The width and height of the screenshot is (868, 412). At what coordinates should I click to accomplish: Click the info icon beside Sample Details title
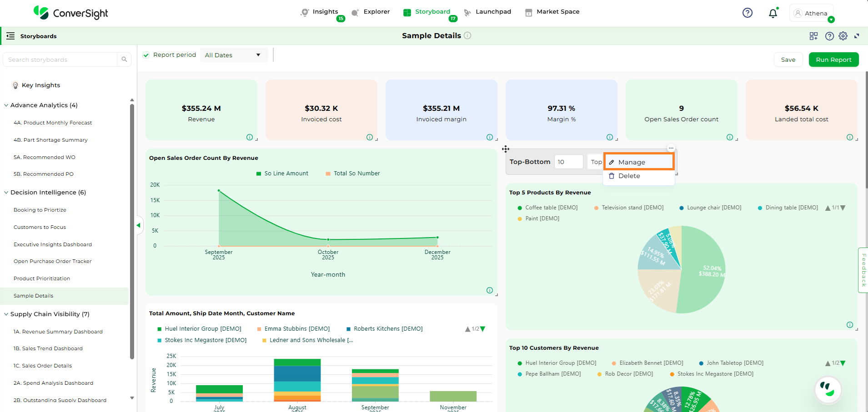(467, 35)
